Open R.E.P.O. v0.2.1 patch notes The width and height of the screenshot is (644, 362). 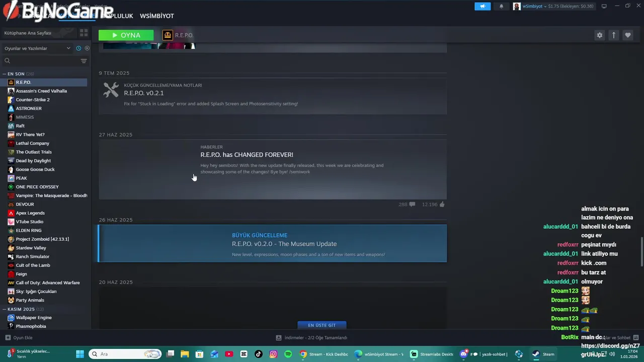[272, 96]
